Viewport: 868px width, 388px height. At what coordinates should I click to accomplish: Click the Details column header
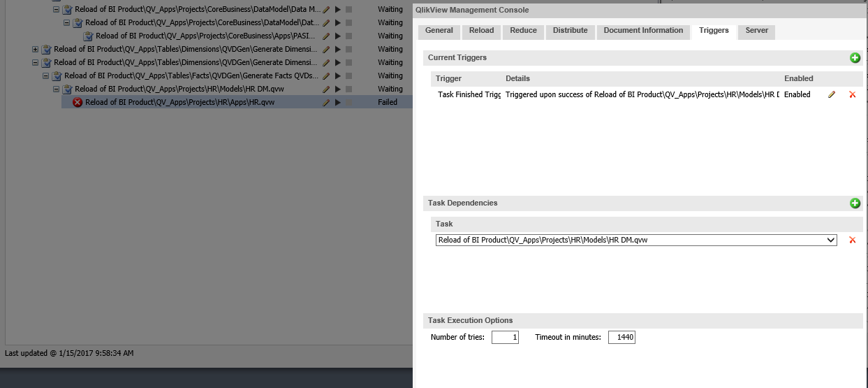click(x=517, y=78)
